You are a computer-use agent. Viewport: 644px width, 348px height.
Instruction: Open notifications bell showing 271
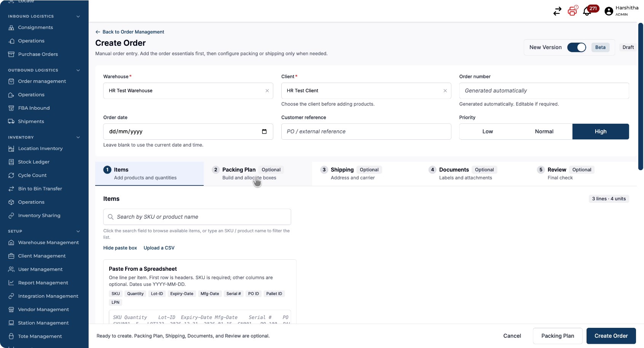click(587, 11)
